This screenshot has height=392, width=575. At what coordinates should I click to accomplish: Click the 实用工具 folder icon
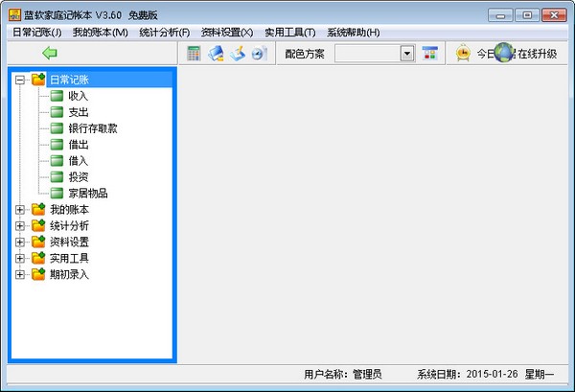tap(38, 258)
